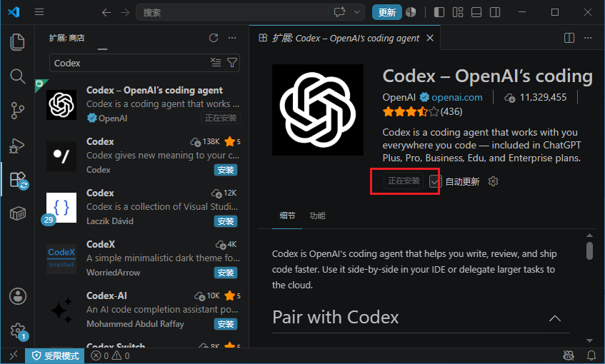
Task: Open the Manage gear in activity bar
Action: click(18, 331)
